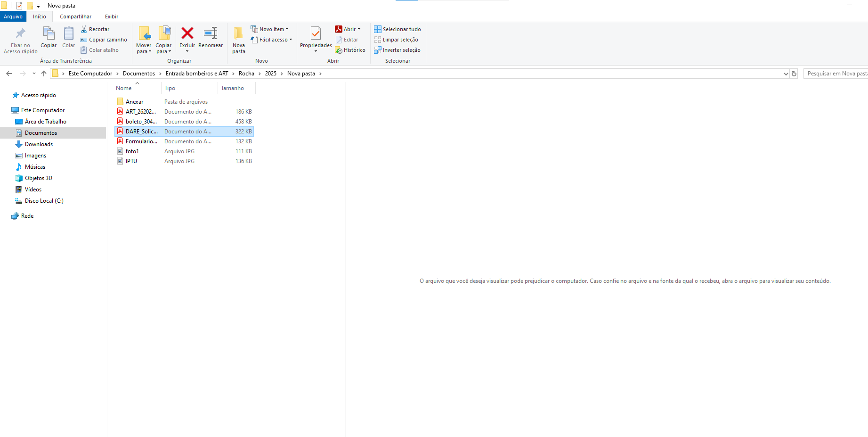The image size is (868, 437).
Task: Expand breadcrumb chevron after Documentos
Action: (160, 74)
